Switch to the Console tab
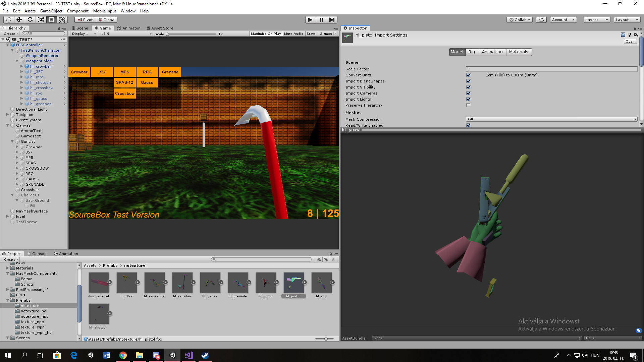 [x=38, y=254]
